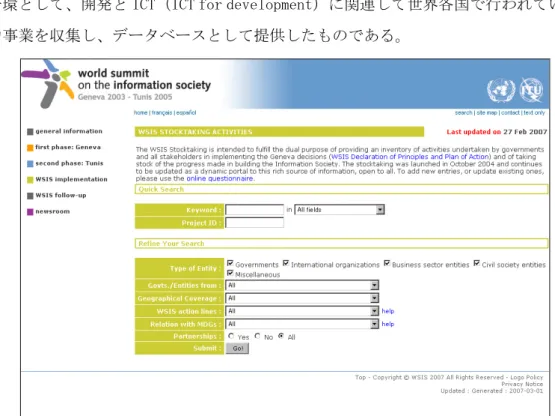Screen dimensions: 555x416
Task: Open the Logo Policy footer link
Action: click(526, 377)
